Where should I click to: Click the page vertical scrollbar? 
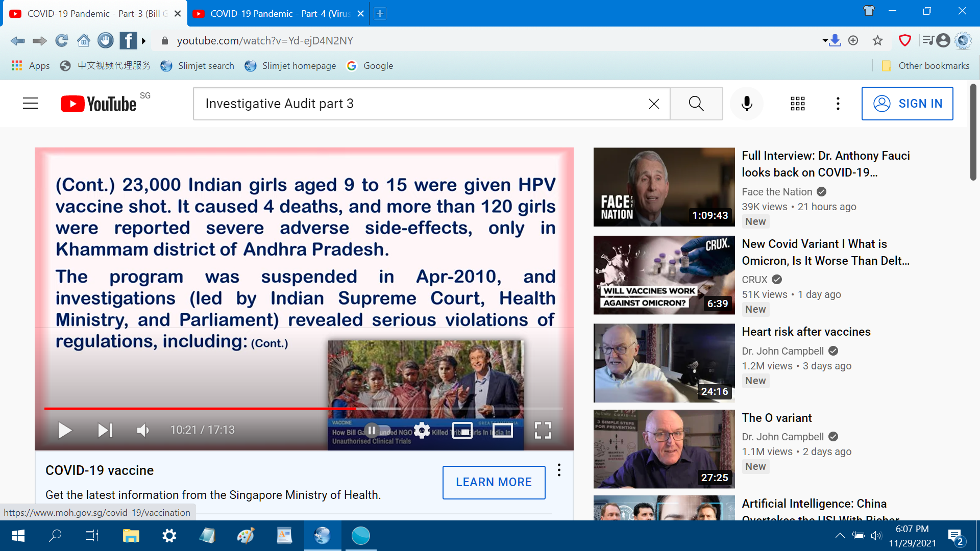click(x=973, y=133)
